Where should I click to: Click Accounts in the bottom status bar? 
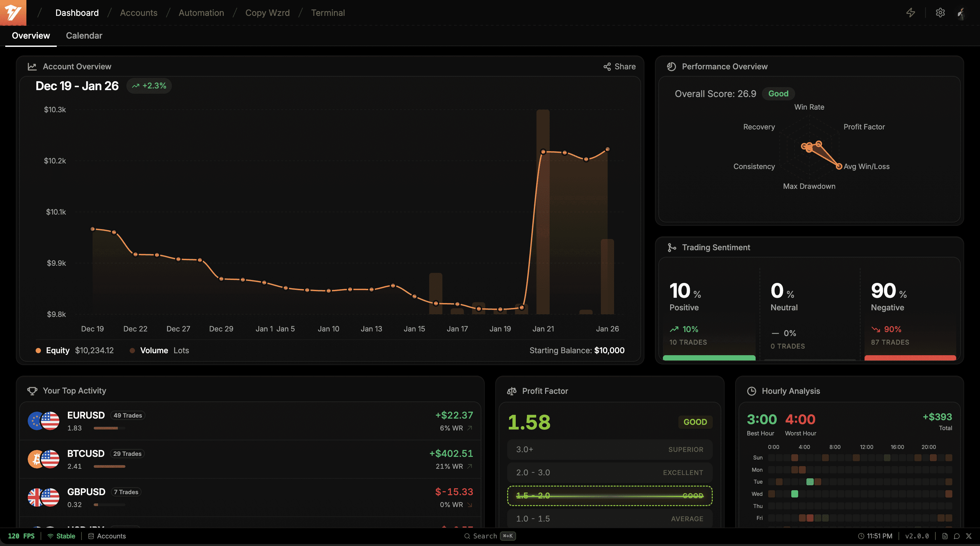(107, 536)
